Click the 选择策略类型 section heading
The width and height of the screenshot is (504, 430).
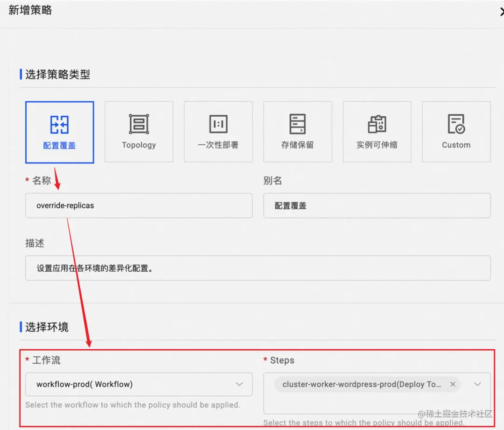click(57, 74)
